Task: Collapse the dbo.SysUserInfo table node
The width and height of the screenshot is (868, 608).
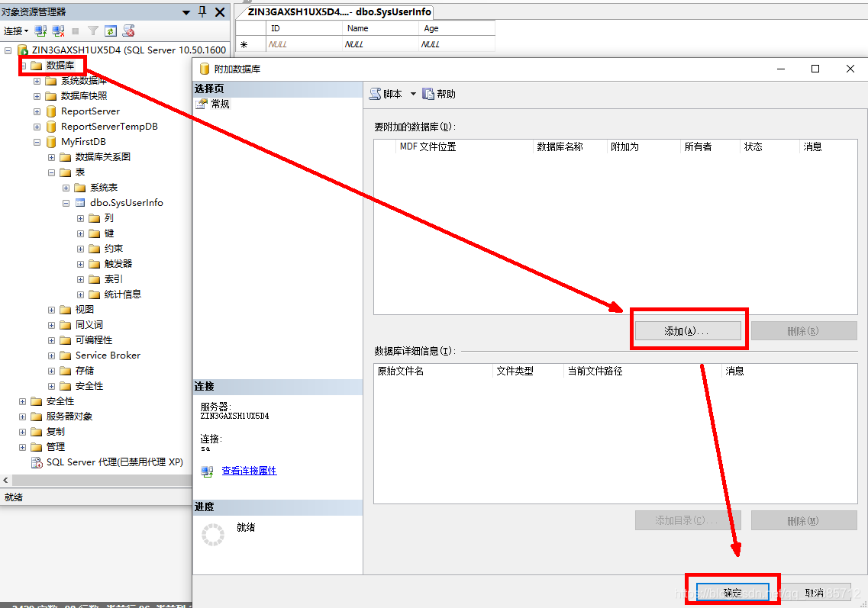Action: click(x=66, y=202)
